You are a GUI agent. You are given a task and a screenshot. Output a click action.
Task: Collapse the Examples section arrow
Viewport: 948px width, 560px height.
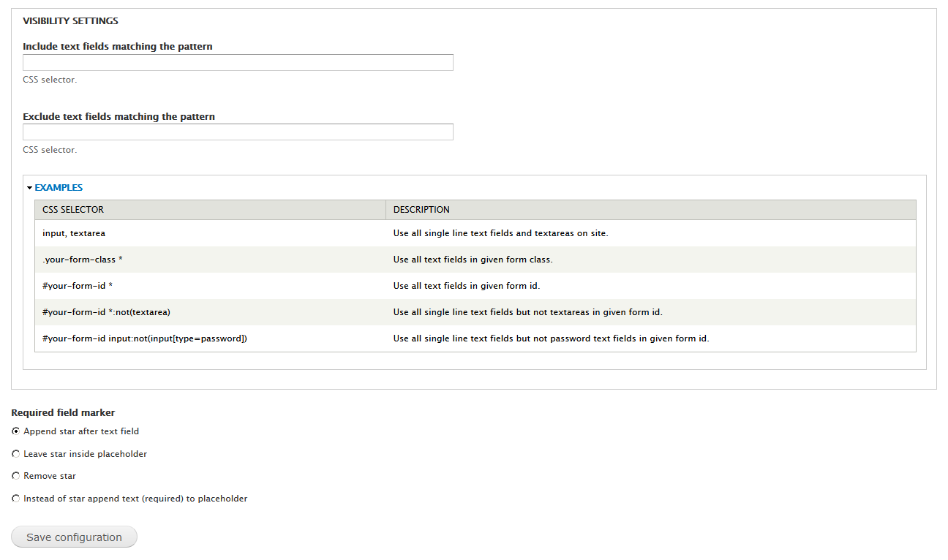click(30, 188)
